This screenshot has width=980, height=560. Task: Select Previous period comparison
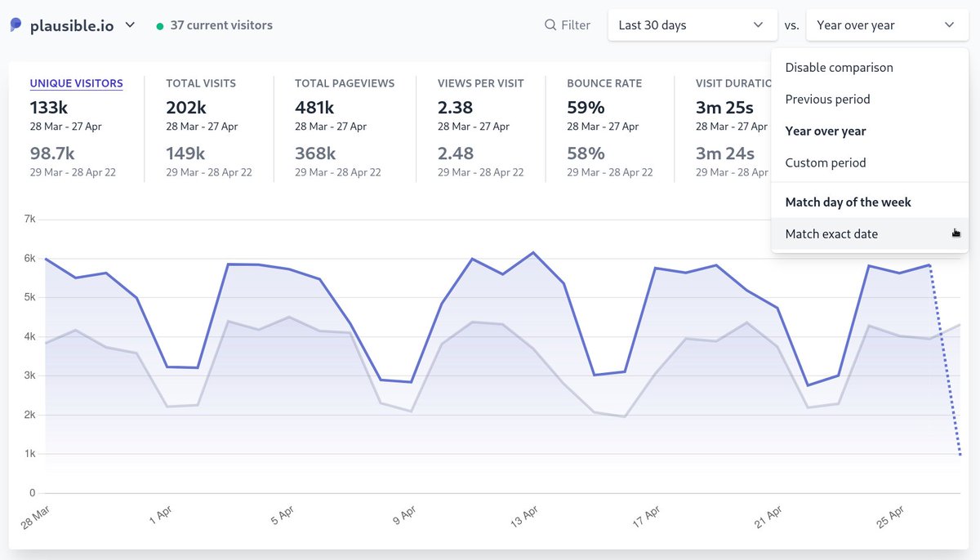pos(826,99)
